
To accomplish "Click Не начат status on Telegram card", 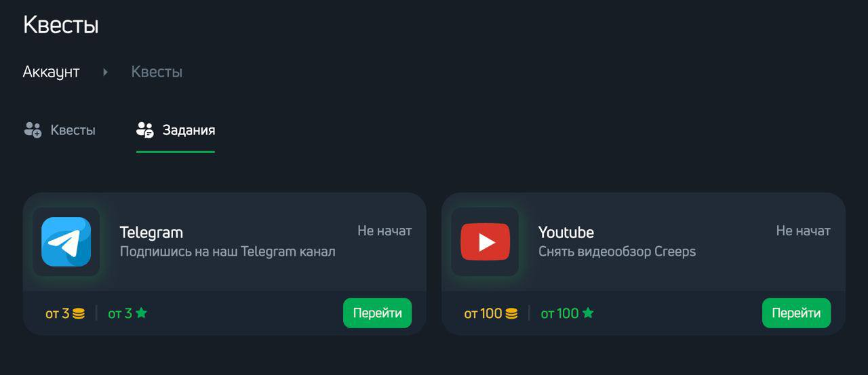I will (384, 231).
